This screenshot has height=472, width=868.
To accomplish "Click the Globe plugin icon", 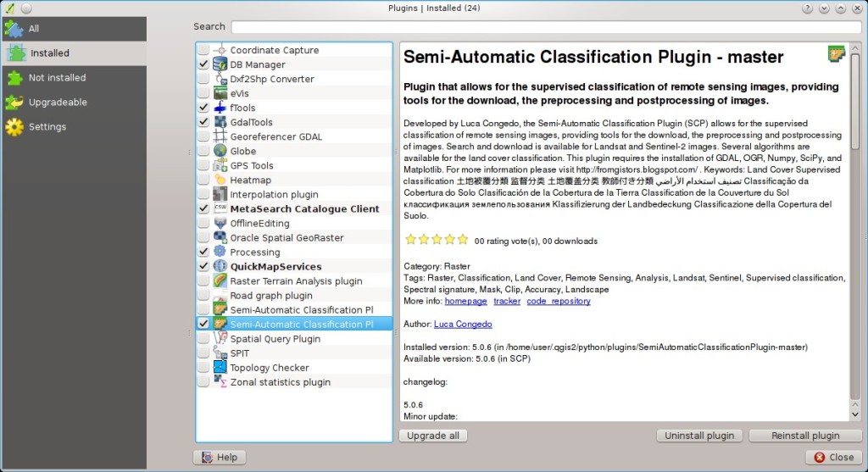I will (220, 151).
